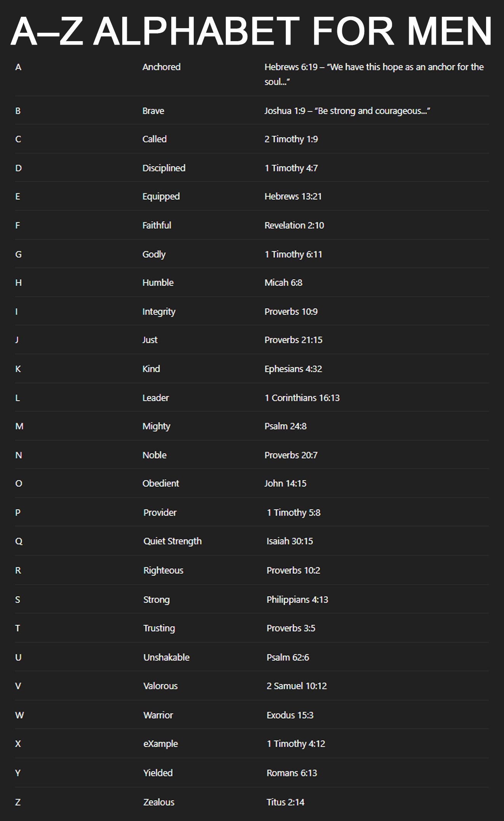The height and width of the screenshot is (821, 504).
Task: Select the word 'Unshakable'
Action: pyautogui.click(x=166, y=658)
